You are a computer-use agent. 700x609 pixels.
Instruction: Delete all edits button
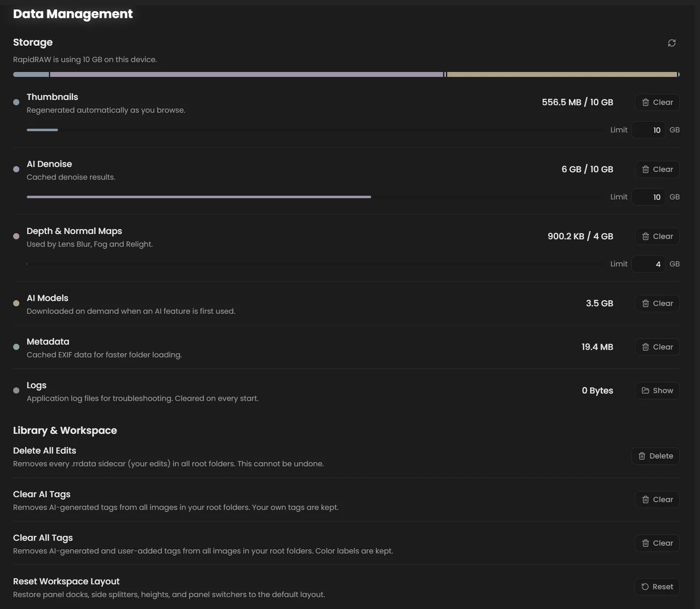pyautogui.click(x=655, y=456)
